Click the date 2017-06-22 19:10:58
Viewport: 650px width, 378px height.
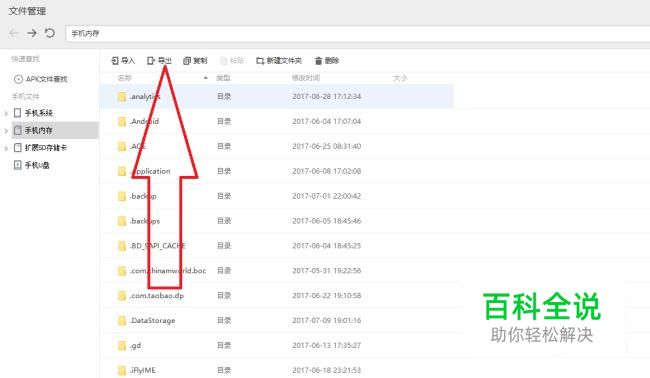[x=327, y=295]
